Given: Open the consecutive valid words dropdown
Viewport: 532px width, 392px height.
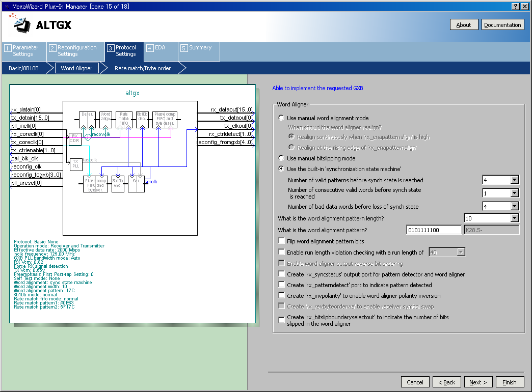Looking at the screenshot, I should (x=514, y=193).
